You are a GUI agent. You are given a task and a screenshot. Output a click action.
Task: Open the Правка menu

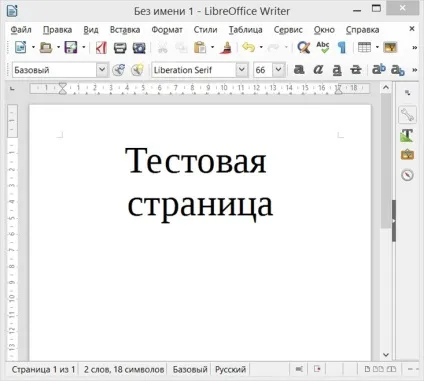57,30
